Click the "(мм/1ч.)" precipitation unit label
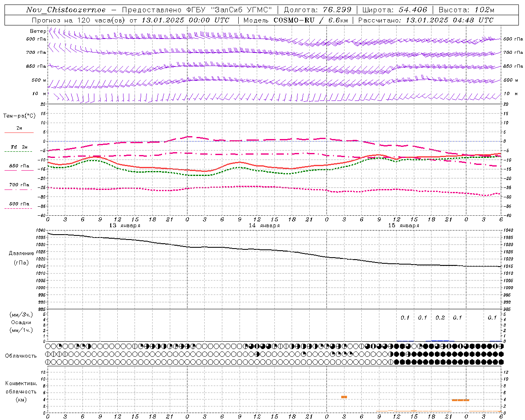Screen dimensions: 525x420 [x=21, y=330]
